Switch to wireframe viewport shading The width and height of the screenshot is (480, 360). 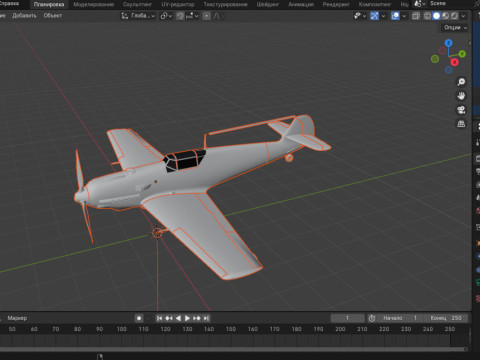coord(427,16)
